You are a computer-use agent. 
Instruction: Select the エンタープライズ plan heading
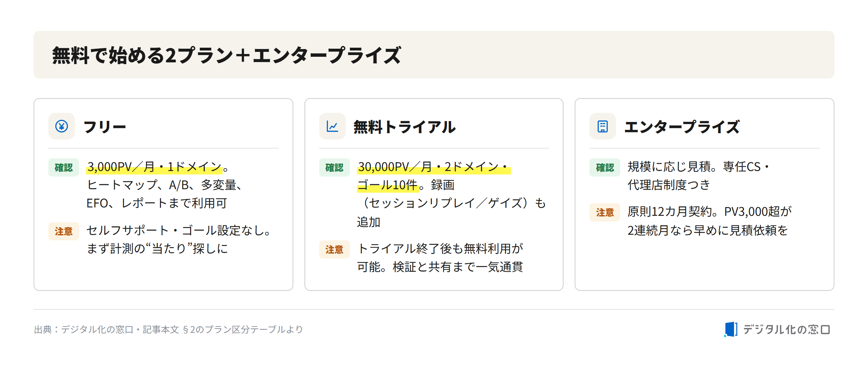[682, 126]
